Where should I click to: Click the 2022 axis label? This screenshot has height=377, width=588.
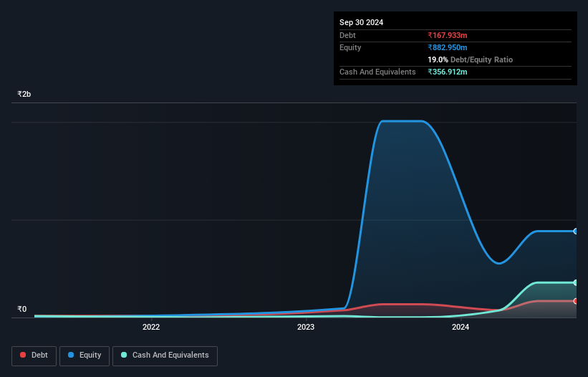tap(151, 327)
